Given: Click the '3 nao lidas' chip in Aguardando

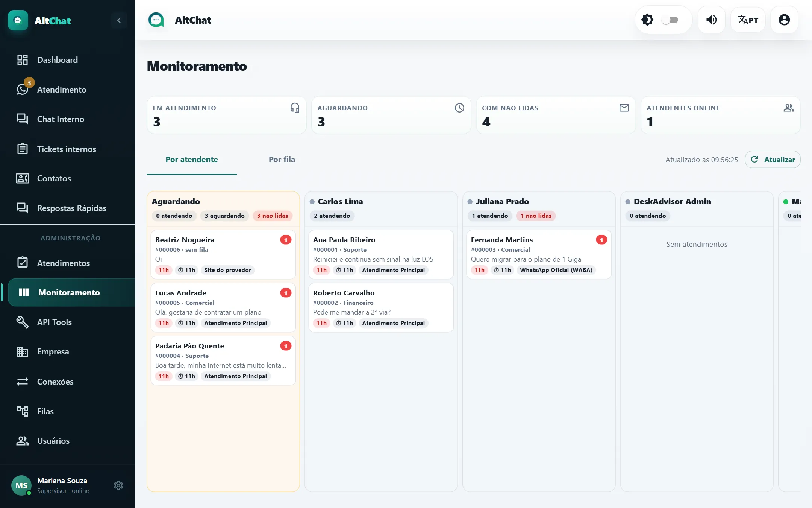Looking at the screenshot, I should coord(273,216).
